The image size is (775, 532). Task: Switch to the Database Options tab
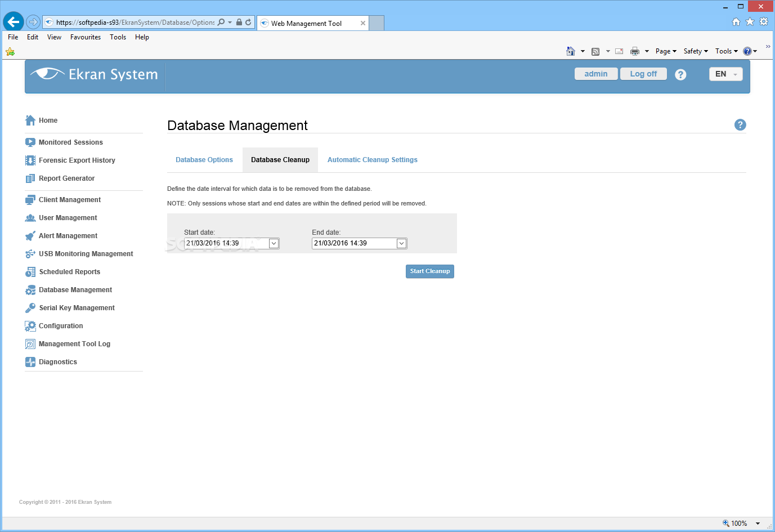tap(204, 160)
